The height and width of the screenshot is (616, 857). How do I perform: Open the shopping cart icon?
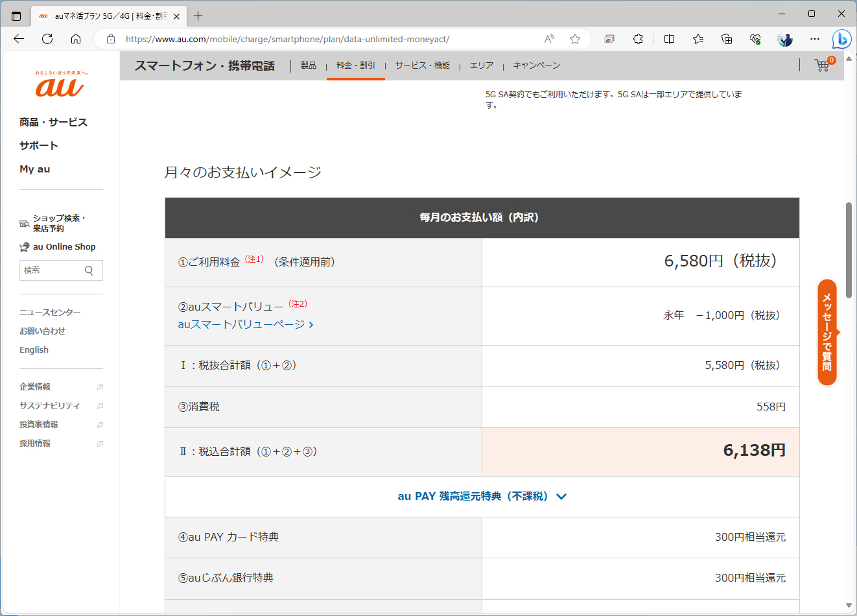(x=823, y=65)
